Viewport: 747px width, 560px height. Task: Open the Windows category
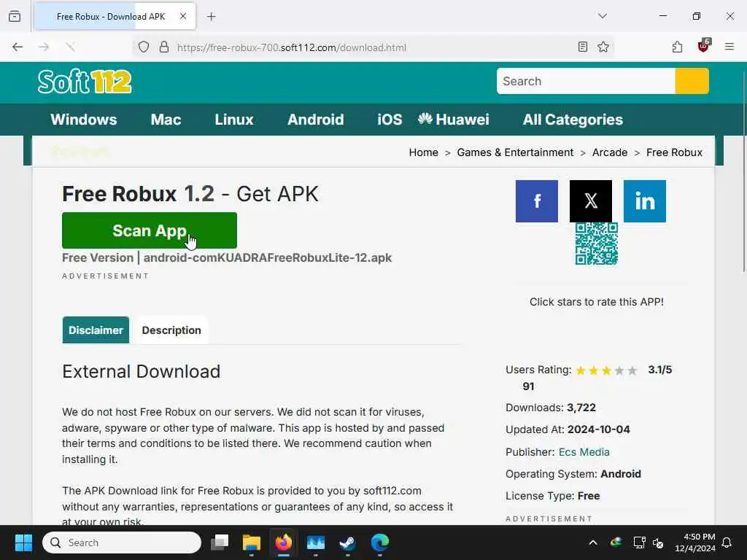coord(84,120)
